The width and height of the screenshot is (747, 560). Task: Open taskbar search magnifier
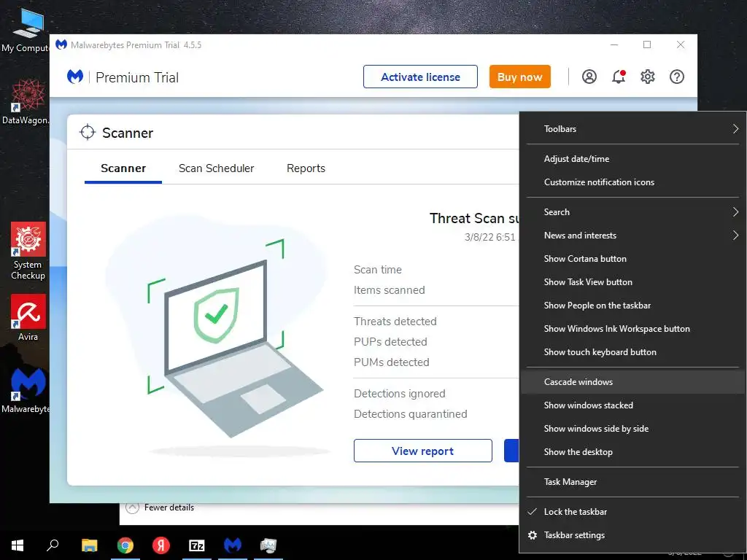click(53, 545)
